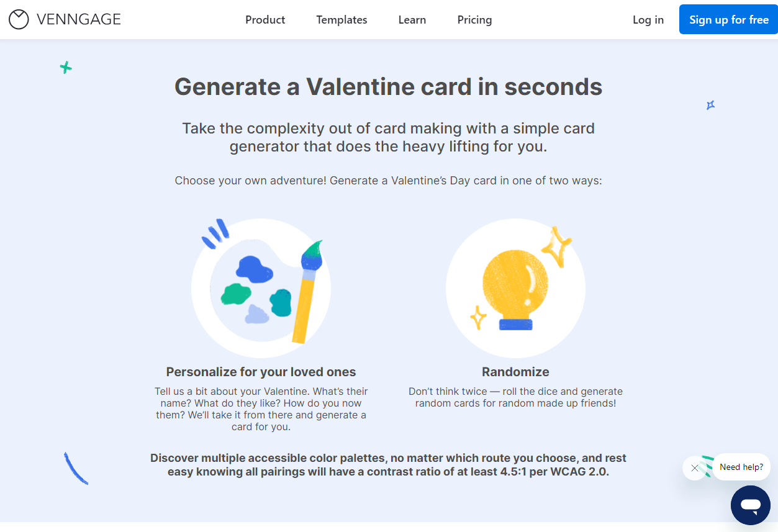Image resolution: width=778 pixels, height=532 pixels.
Task: Click the Log in link
Action: coord(648,20)
